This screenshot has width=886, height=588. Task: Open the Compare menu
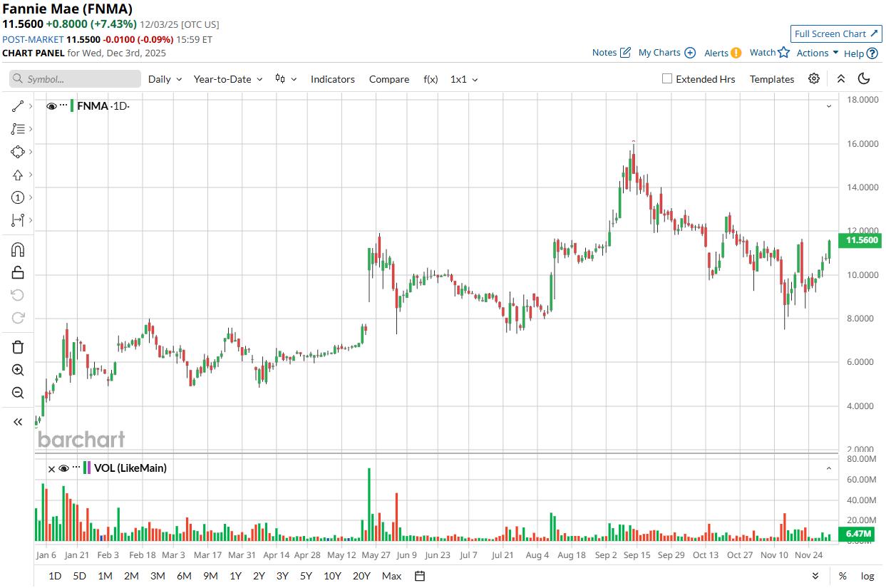coord(389,79)
